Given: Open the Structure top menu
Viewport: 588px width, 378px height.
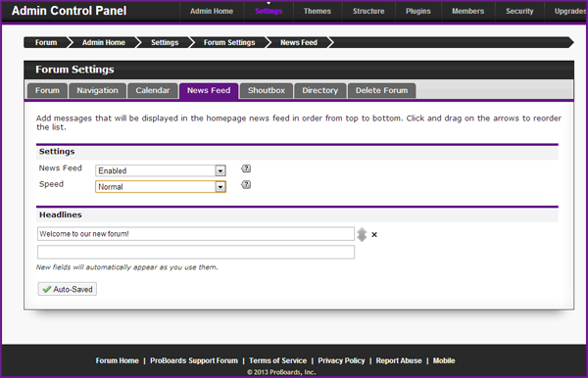Looking at the screenshot, I should (368, 11).
